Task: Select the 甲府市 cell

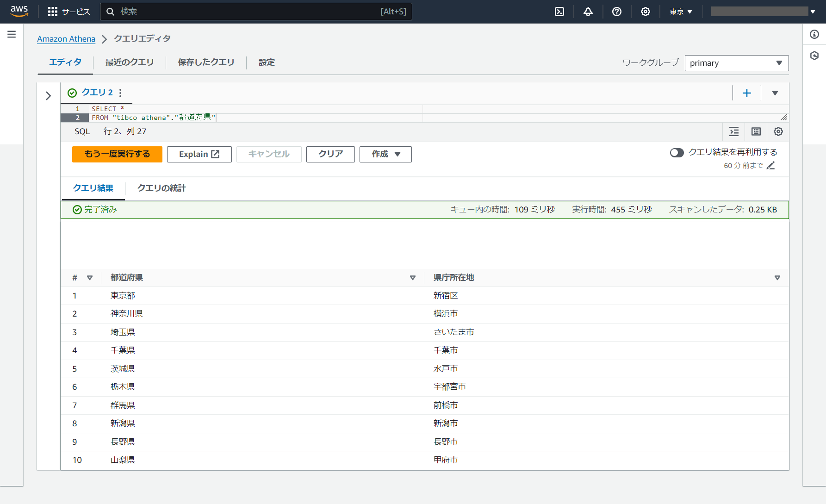Action: [x=446, y=460]
